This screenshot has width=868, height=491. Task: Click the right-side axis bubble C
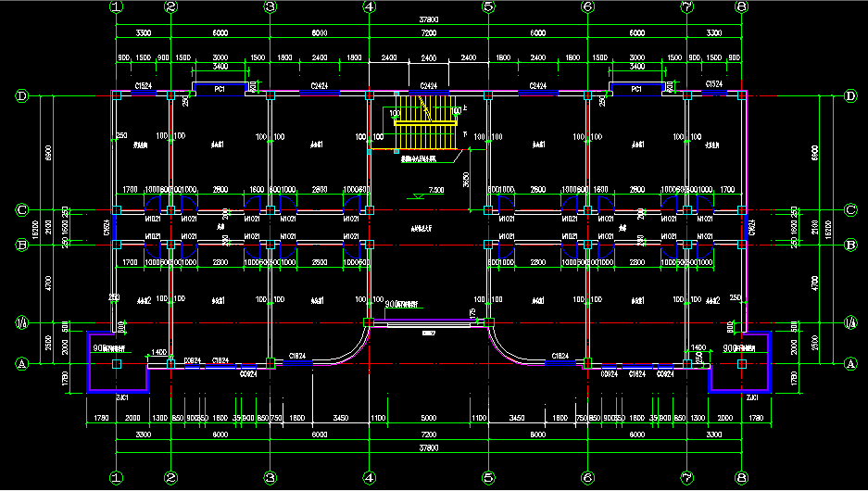pos(850,209)
